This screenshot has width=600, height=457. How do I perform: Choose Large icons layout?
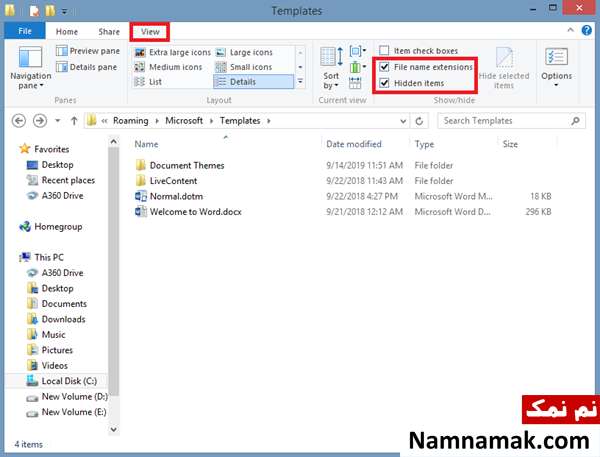click(x=244, y=52)
